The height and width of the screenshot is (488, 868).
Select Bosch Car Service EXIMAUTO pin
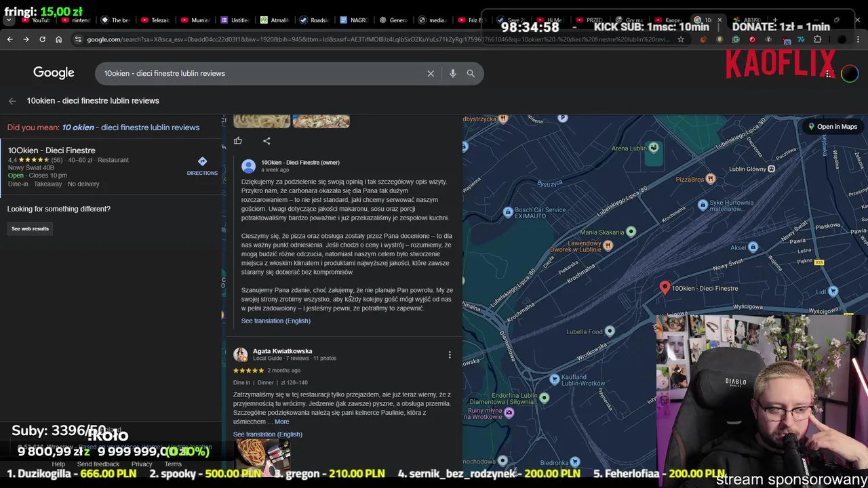508,212
